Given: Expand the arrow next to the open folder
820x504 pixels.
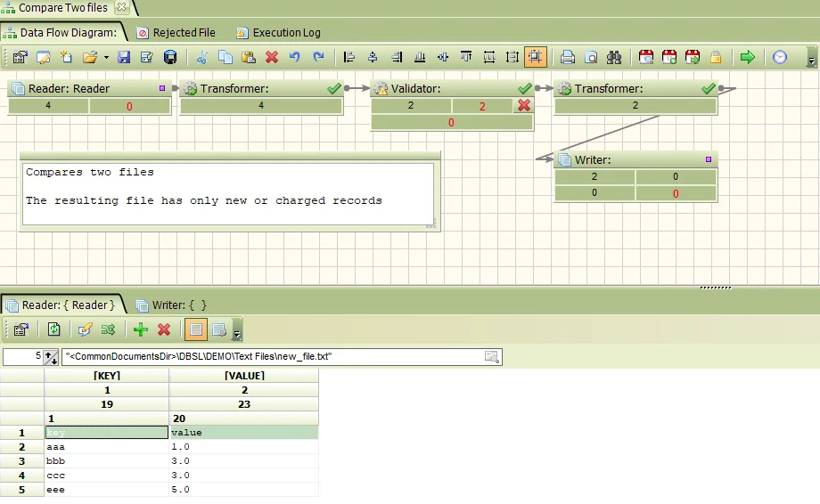Looking at the screenshot, I should [106, 57].
